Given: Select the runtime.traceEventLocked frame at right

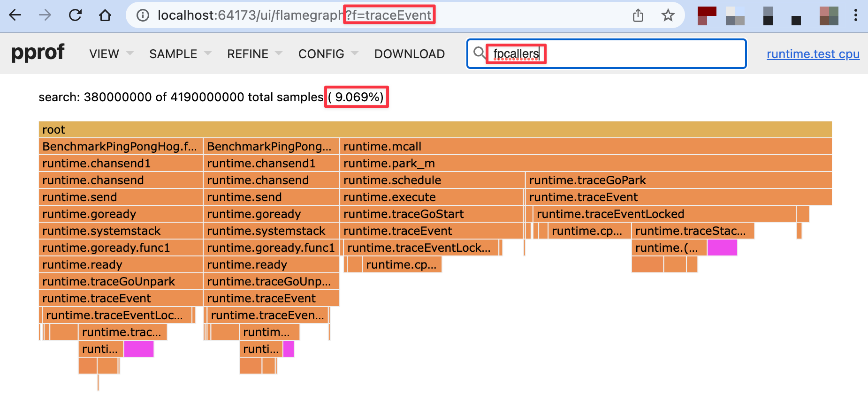Looking at the screenshot, I should (664, 214).
